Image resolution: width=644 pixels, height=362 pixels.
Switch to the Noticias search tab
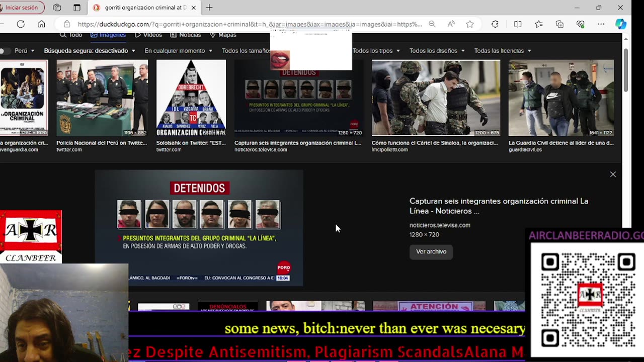point(186,35)
